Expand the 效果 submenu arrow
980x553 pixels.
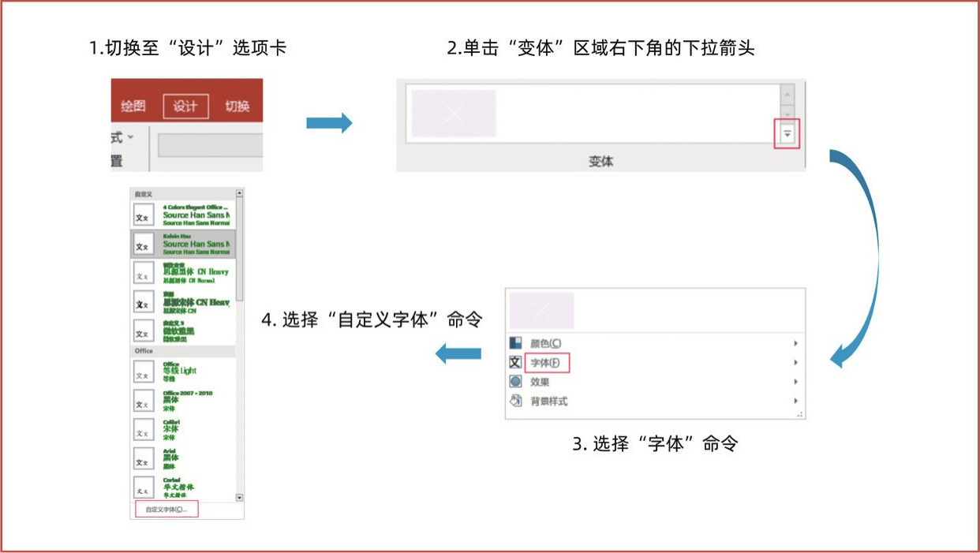point(795,382)
